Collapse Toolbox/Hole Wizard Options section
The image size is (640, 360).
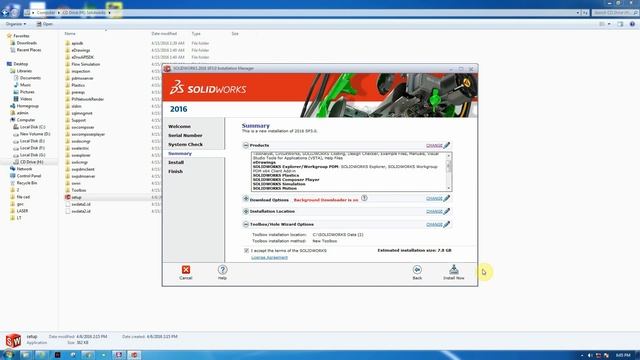pyautogui.click(x=246, y=224)
